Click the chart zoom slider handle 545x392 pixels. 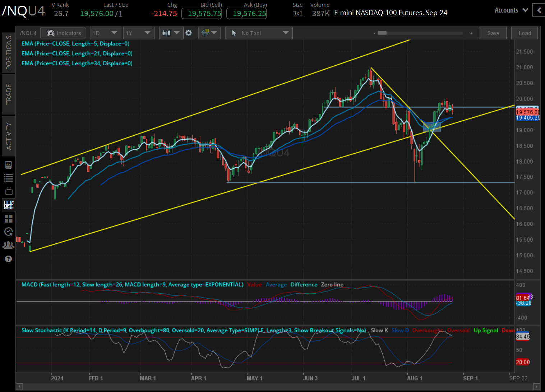[382, 33]
